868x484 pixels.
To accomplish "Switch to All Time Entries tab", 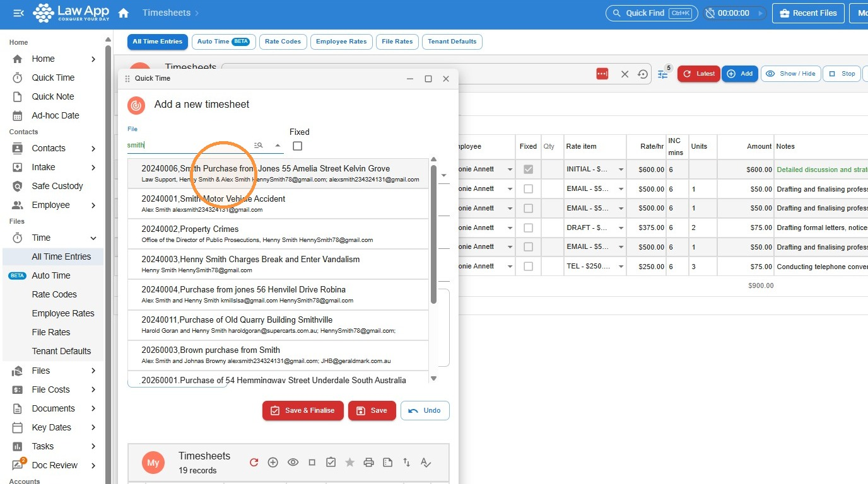I will point(158,42).
